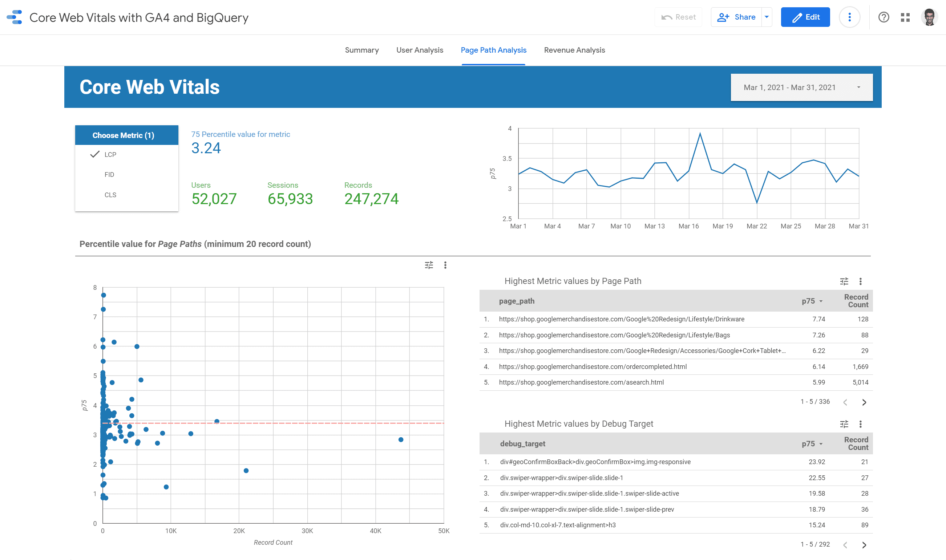Click the help question mark icon

coord(884,17)
